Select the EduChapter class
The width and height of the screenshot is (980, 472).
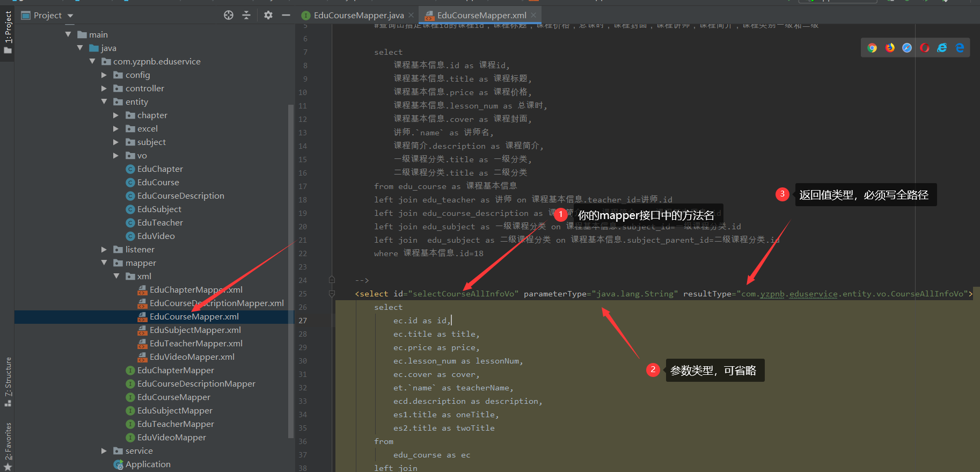click(160, 169)
